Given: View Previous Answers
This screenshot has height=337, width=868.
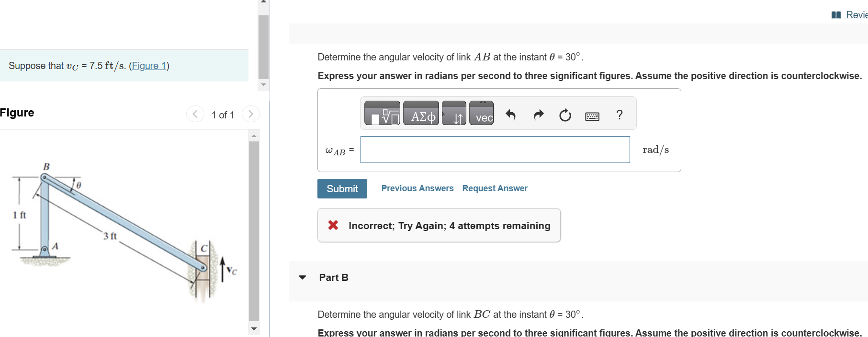Looking at the screenshot, I should [417, 188].
